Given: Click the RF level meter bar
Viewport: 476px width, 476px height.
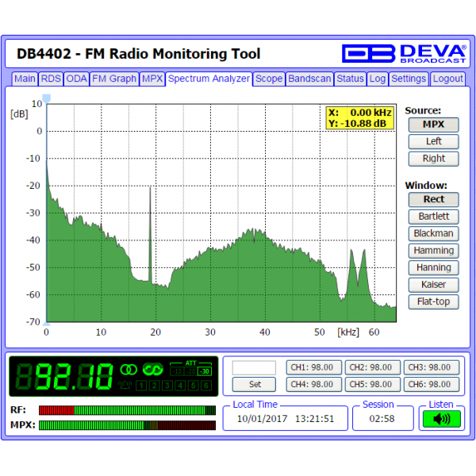Looking at the screenshot, I should pos(127,410).
